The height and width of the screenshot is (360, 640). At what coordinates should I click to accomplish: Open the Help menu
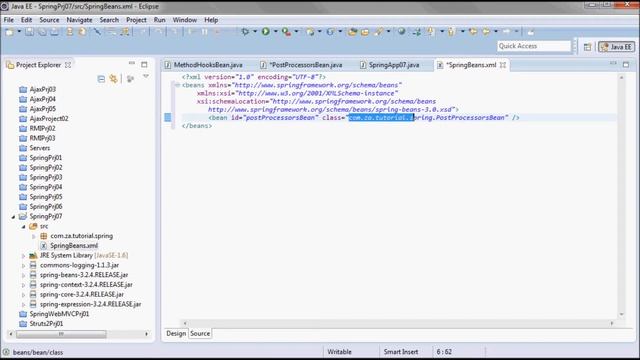(x=211, y=20)
